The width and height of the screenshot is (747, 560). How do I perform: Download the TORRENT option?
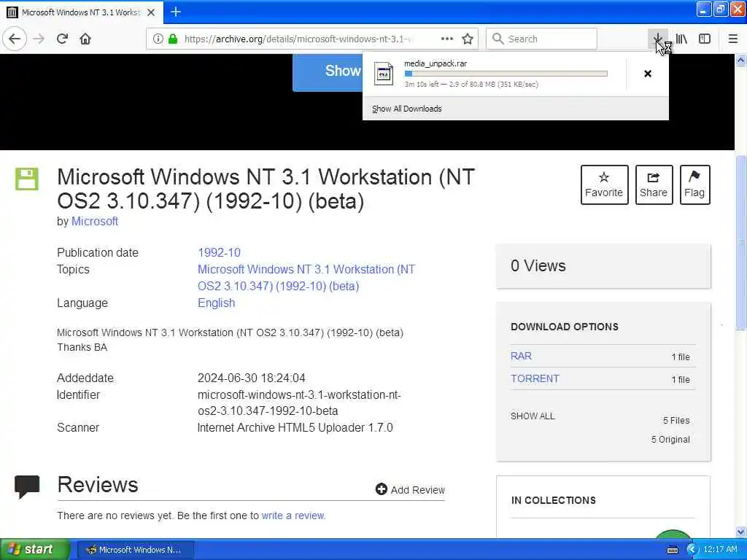coord(535,378)
